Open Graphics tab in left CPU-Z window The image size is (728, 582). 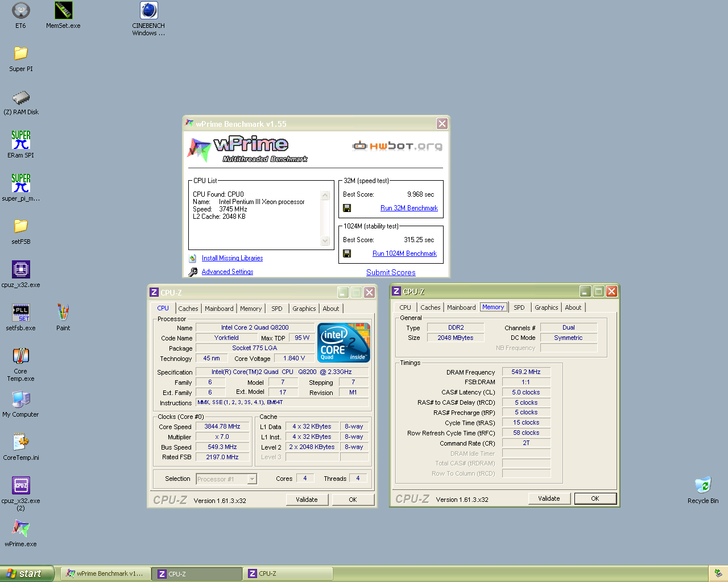click(304, 309)
